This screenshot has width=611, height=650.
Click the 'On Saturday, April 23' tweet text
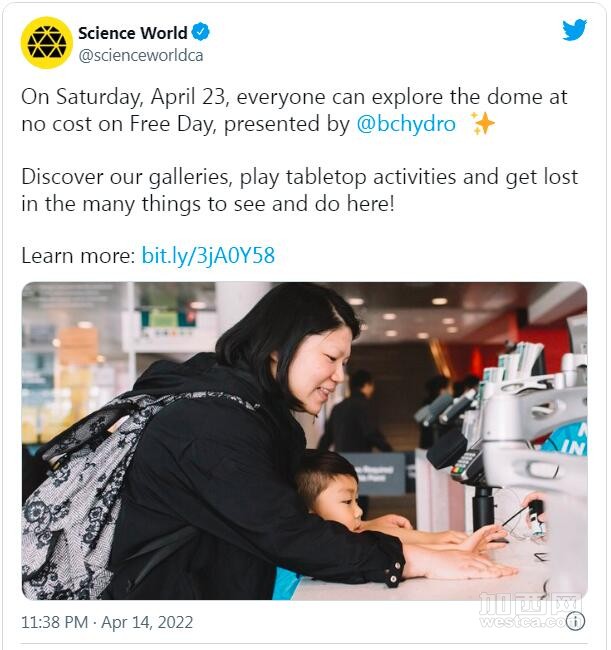[x=124, y=97]
